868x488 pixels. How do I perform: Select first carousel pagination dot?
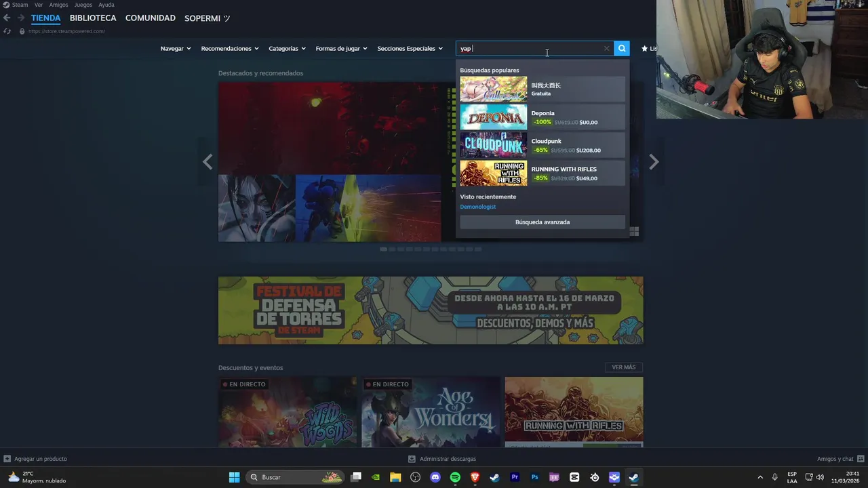click(x=384, y=249)
